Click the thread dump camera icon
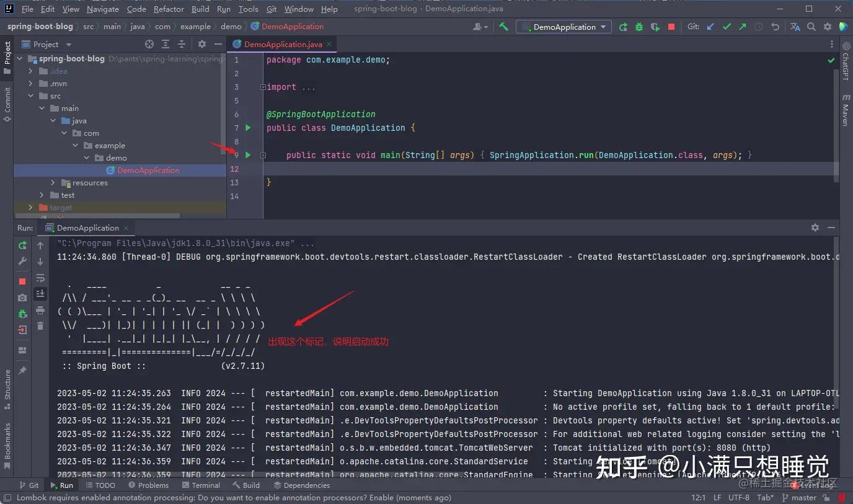 tap(22, 298)
